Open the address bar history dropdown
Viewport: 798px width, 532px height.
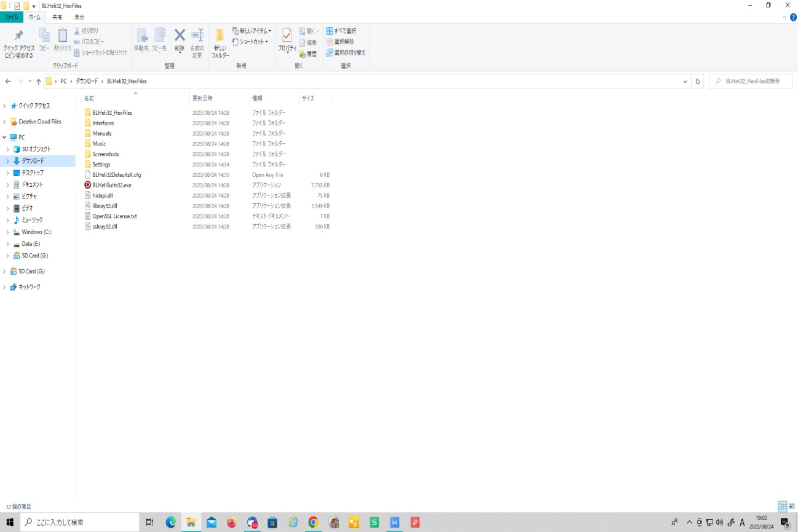tap(685, 81)
